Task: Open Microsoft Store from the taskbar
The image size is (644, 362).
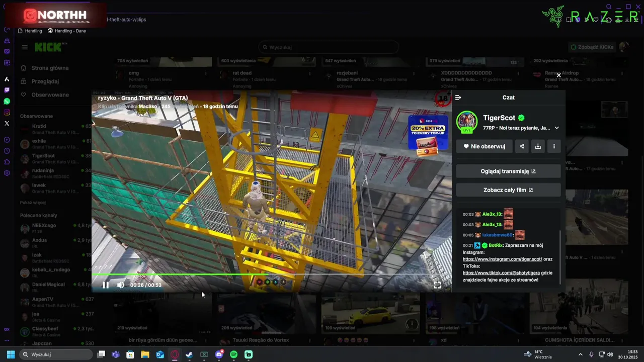Action: click(x=130, y=354)
